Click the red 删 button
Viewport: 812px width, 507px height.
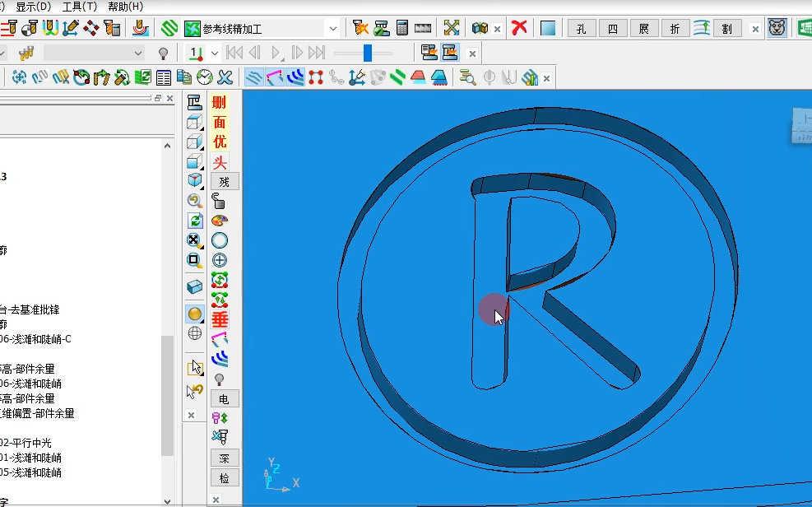pyautogui.click(x=219, y=103)
